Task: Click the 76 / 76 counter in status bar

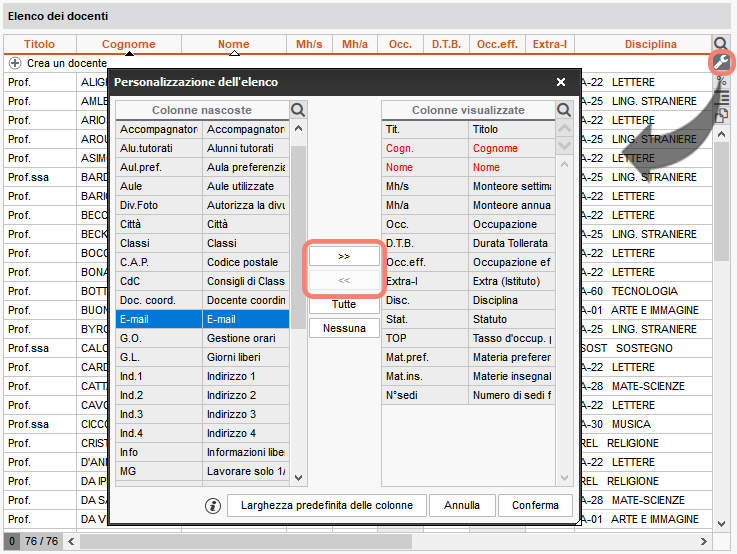Action: [x=41, y=541]
